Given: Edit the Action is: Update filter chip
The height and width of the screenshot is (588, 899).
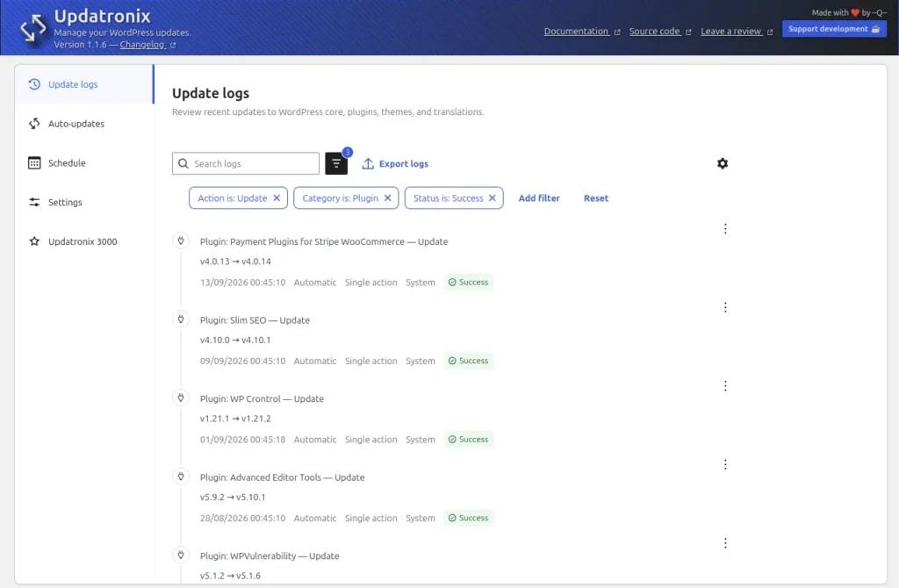Looking at the screenshot, I should pyautogui.click(x=232, y=198).
